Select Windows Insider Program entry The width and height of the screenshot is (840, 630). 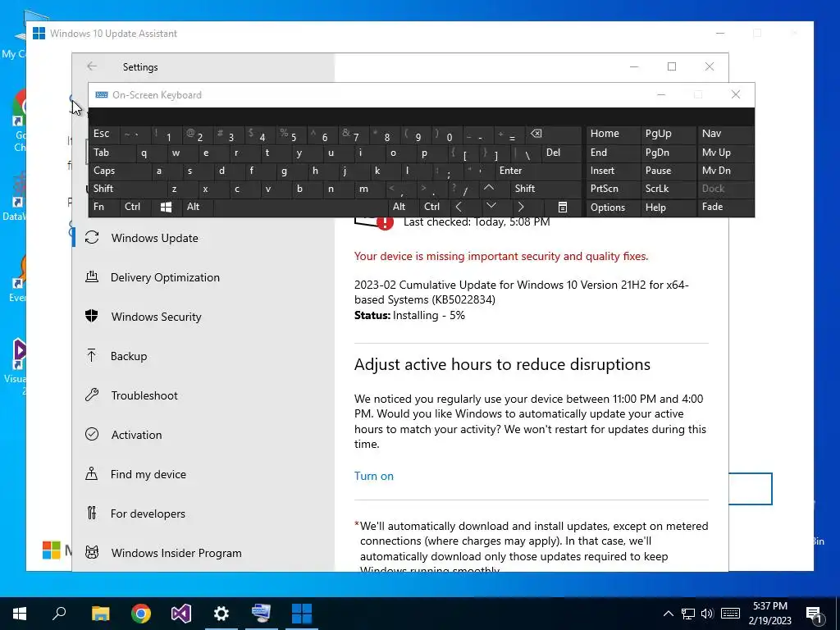(203, 553)
